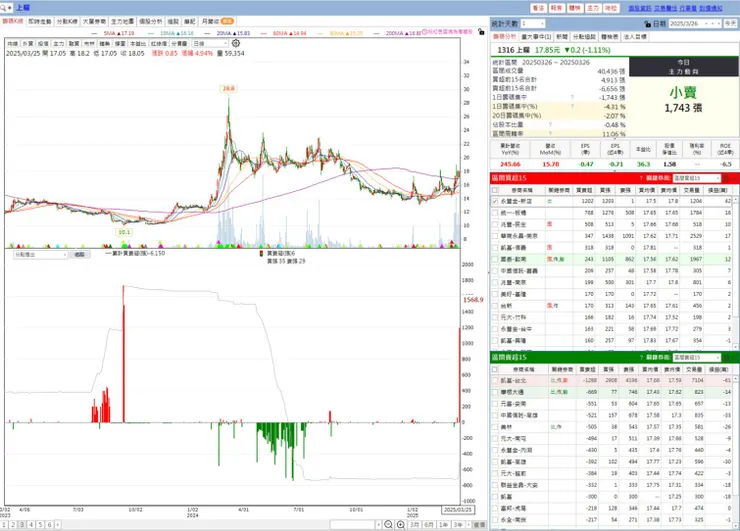This screenshot has width=740, height=531.
Task: Tick checkbox for 美林 seller row
Action: point(495,427)
